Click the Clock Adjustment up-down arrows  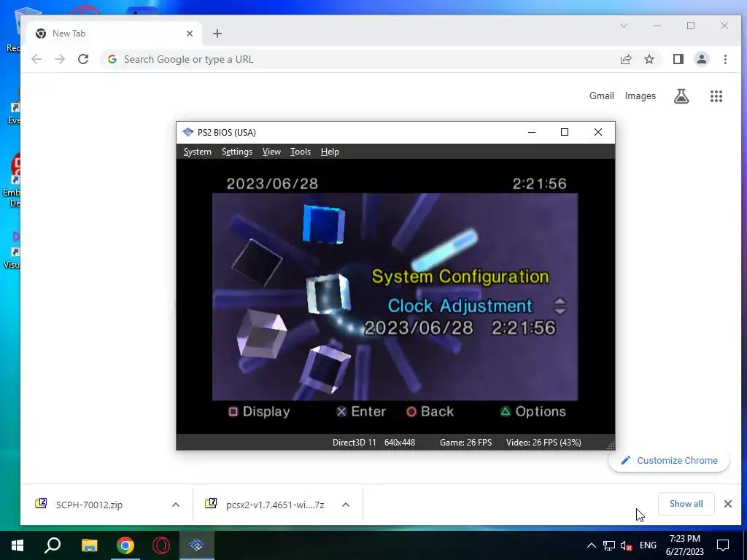[x=560, y=306]
